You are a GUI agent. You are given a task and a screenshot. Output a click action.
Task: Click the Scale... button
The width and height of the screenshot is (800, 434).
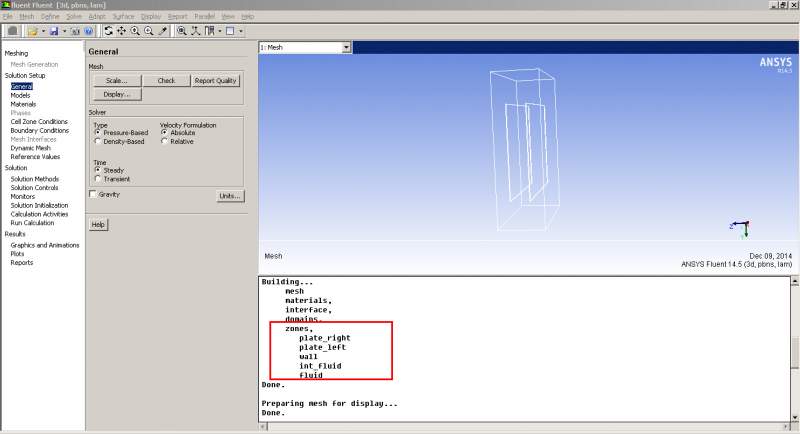[116, 81]
